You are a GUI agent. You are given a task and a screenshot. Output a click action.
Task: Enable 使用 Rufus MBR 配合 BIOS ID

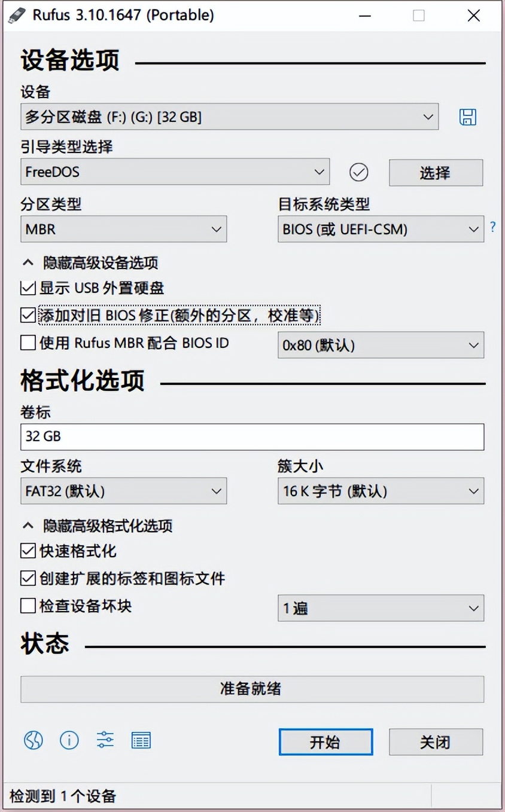tap(28, 343)
